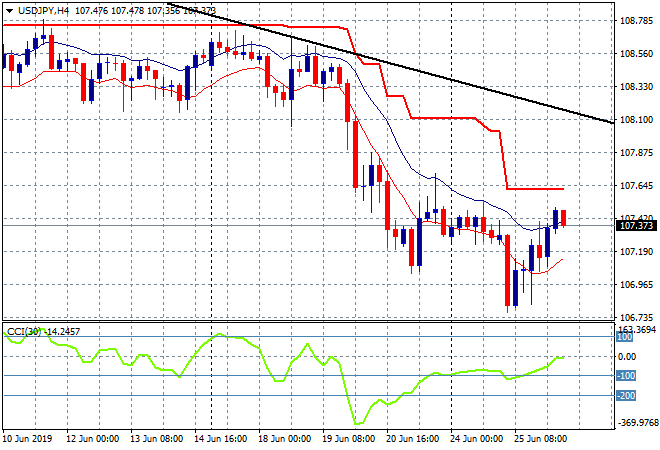Click the CCI -100 level label
The width and height of the screenshot is (660, 450).
coord(626,376)
